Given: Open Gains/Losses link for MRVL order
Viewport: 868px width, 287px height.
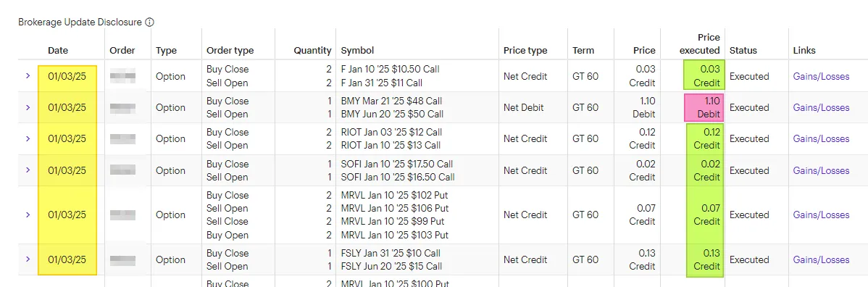Looking at the screenshot, I should pyautogui.click(x=821, y=215).
